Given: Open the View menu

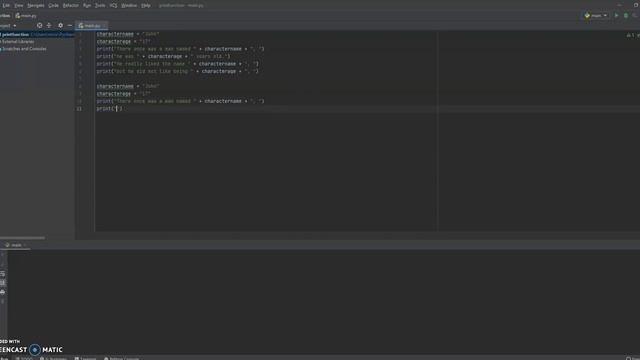Looking at the screenshot, I should click(x=19, y=5).
